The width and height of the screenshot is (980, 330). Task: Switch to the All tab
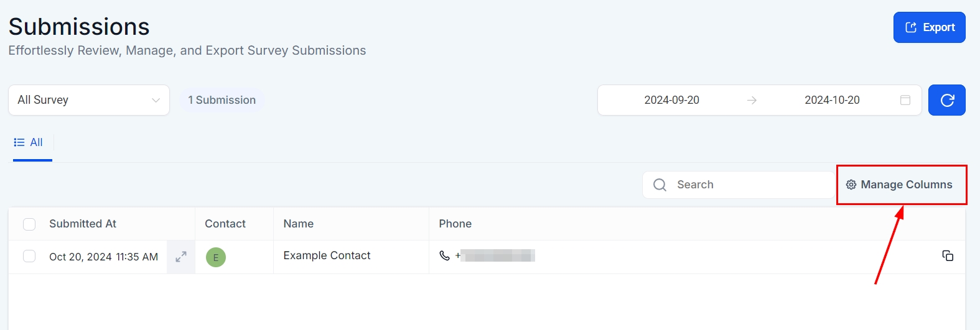coord(29,142)
